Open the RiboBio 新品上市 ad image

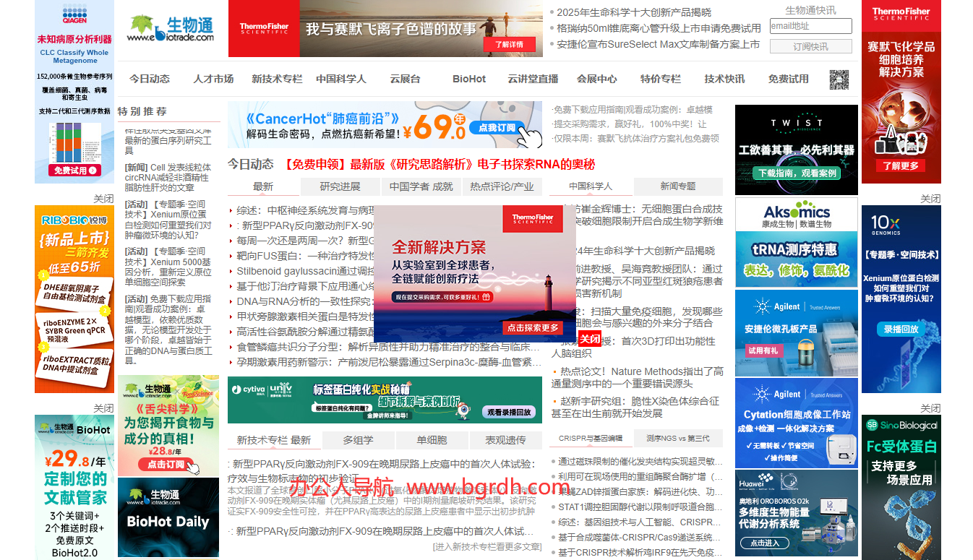tap(74, 299)
